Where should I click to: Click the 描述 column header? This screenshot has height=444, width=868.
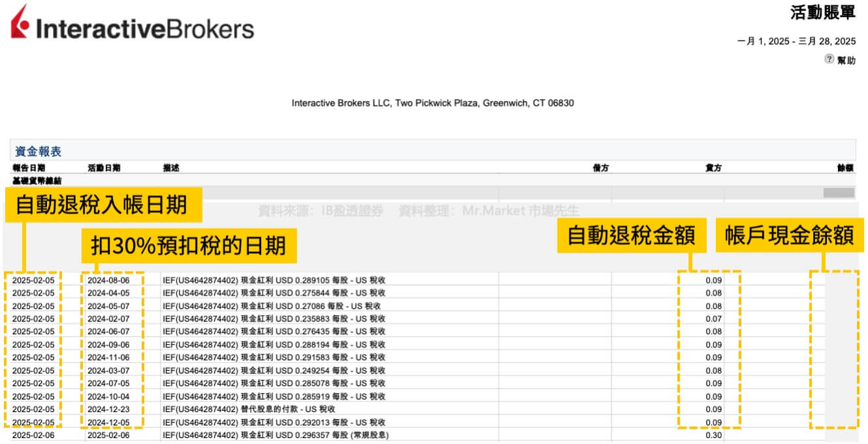(x=171, y=168)
